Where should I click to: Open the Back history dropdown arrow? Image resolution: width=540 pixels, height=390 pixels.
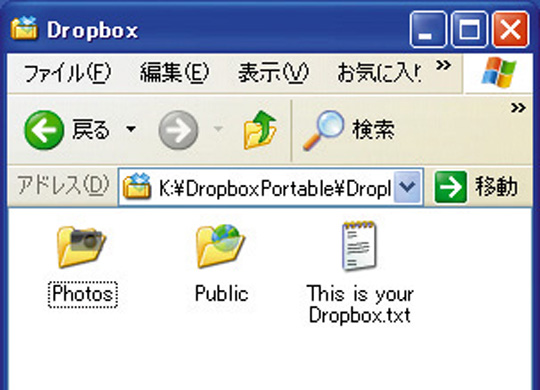click(131, 129)
